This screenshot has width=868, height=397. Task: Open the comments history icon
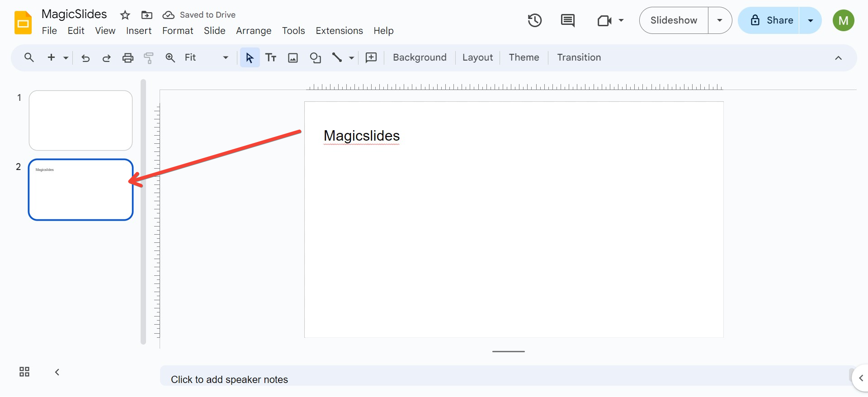(567, 20)
